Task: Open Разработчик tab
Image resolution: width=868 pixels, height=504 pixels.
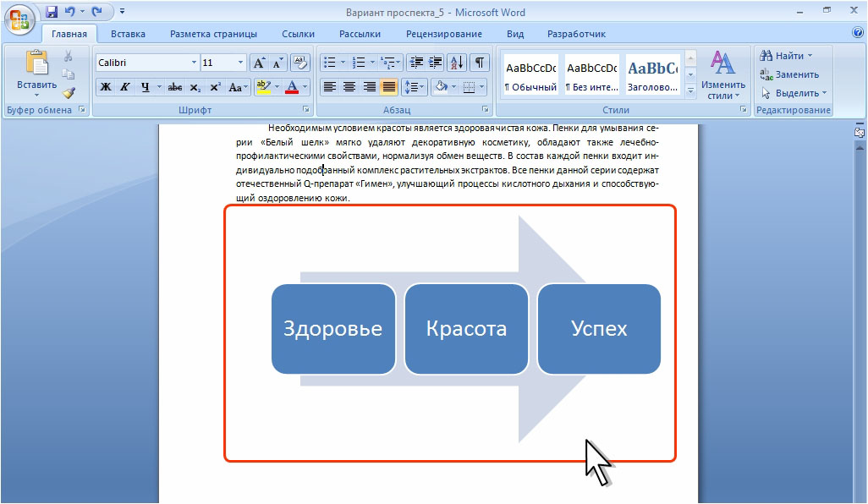Action: point(576,34)
